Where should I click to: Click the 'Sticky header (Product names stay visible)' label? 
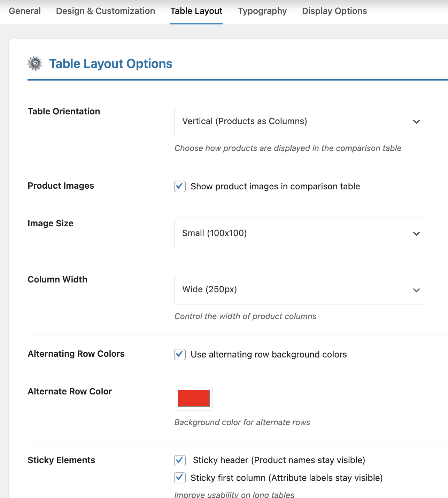[x=279, y=460]
